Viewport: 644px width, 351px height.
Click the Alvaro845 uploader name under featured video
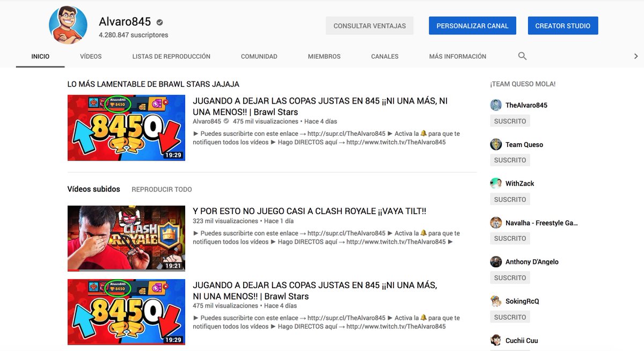(x=207, y=121)
